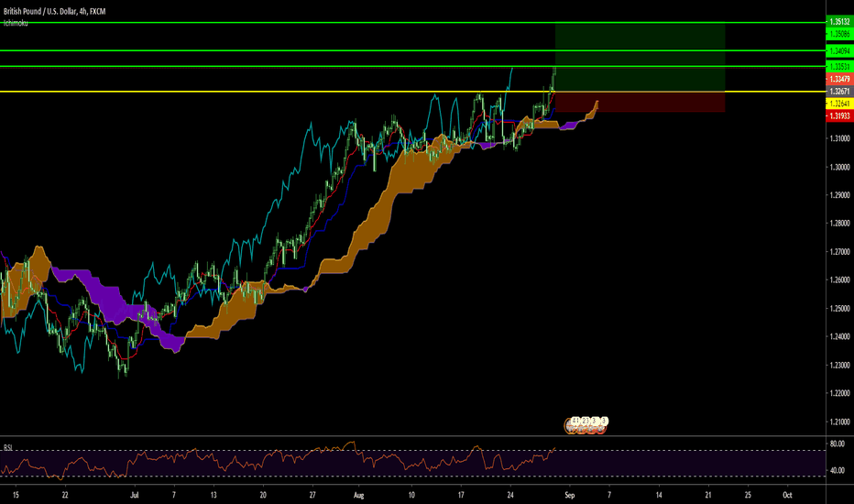The width and height of the screenshot is (854, 504).
Task: Click the 1.35132 price label
Action: click(x=839, y=22)
